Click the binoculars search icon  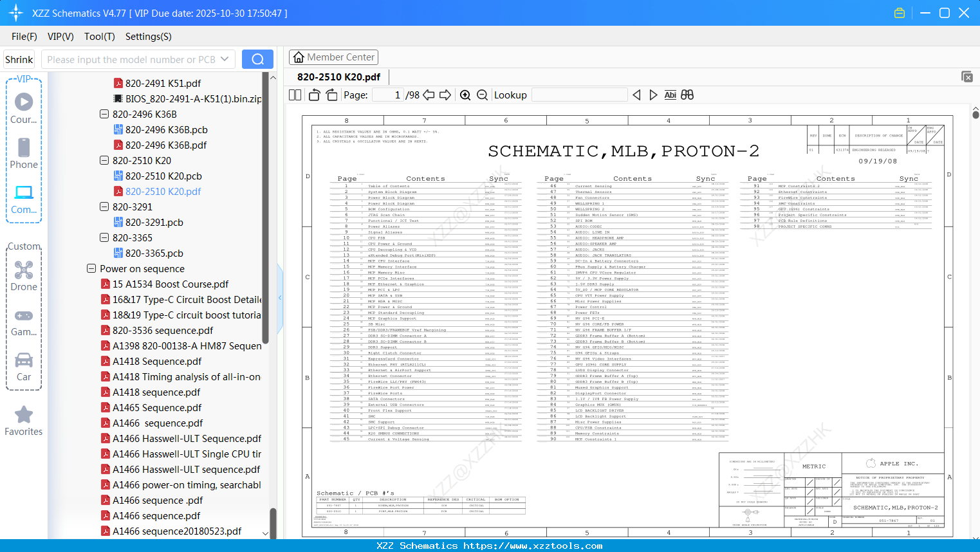click(687, 95)
